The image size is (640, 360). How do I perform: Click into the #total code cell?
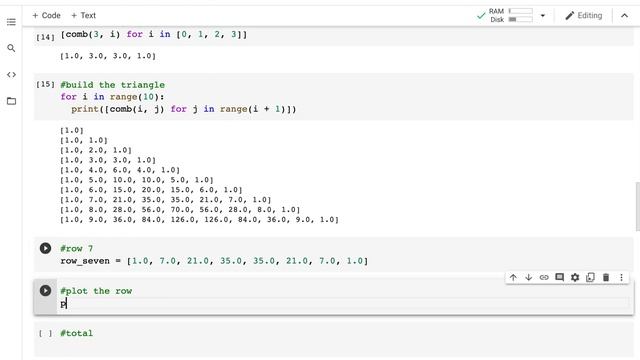(x=345, y=339)
